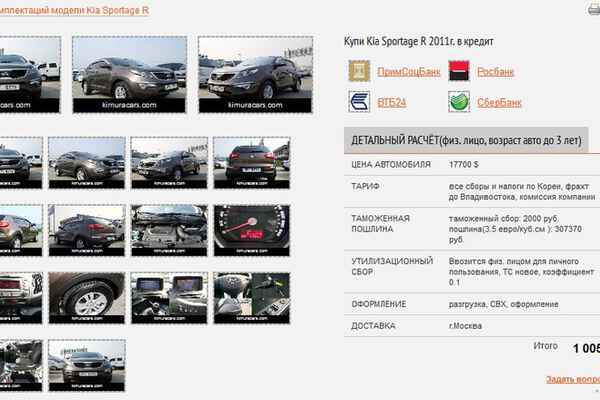Open the speedometer gauge thumbnail
The image size is (600, 400).
251,230
